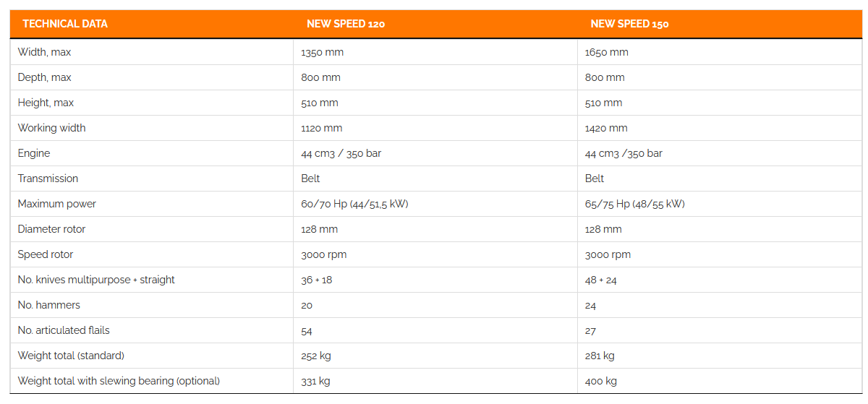Viewport: 868px width, 404px height.
Task: Select the "Transmission" row label
Action: point(48,179)
